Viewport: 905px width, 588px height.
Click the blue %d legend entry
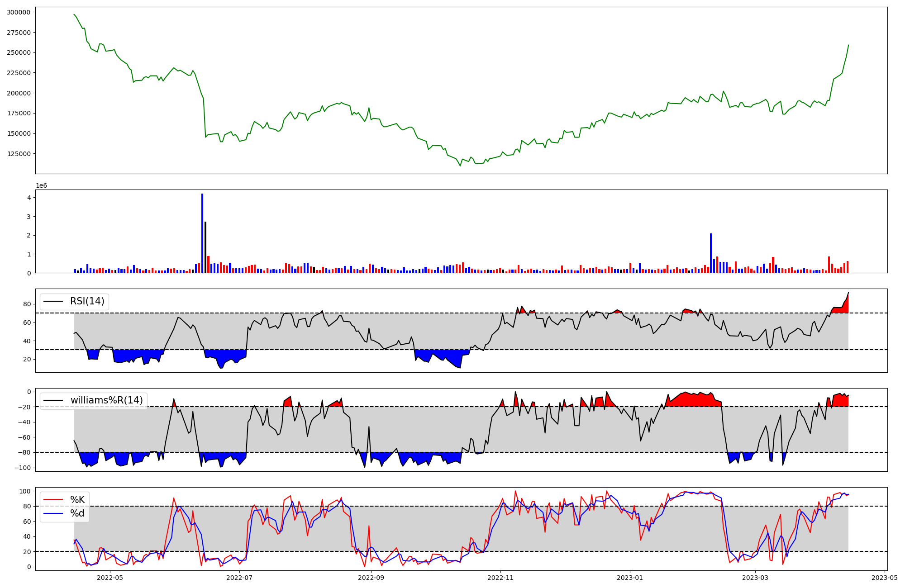click(77, 513)
